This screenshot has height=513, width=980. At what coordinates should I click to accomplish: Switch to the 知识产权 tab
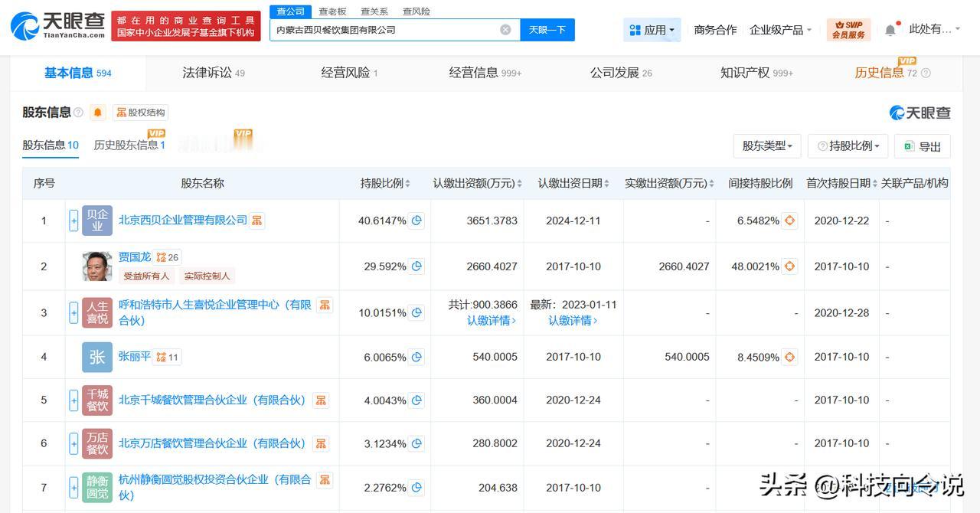click(756, 73)
